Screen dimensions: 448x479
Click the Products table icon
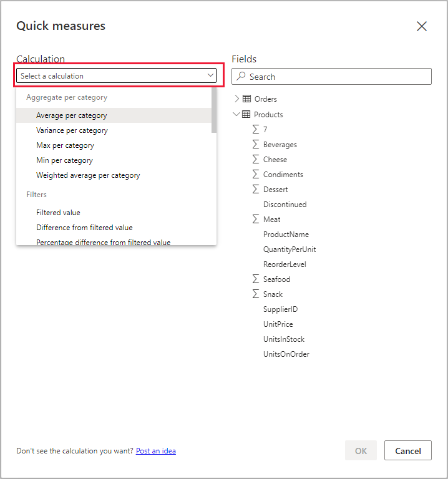pos(246,114)
